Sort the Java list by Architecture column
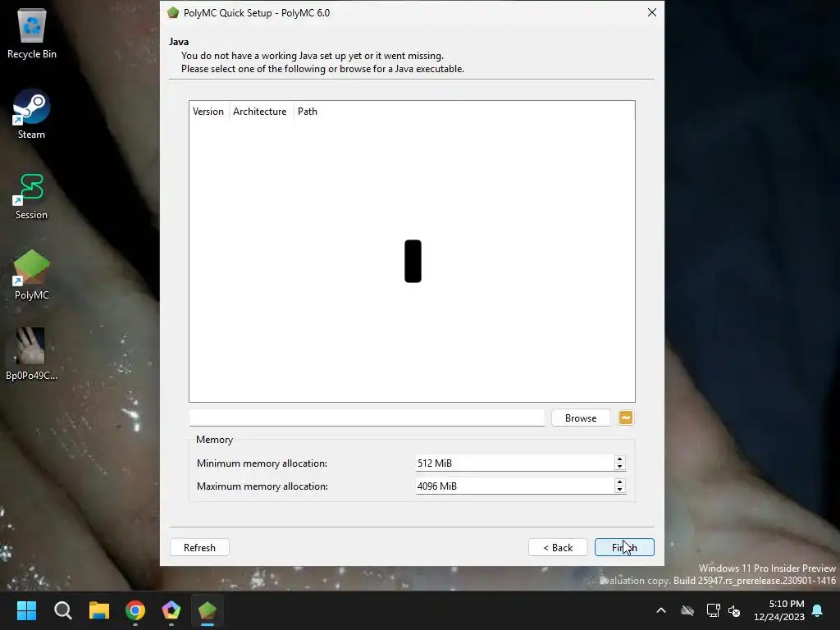This screenshot has width=840, height=630. pyautogui.click(x=260, y=112)
